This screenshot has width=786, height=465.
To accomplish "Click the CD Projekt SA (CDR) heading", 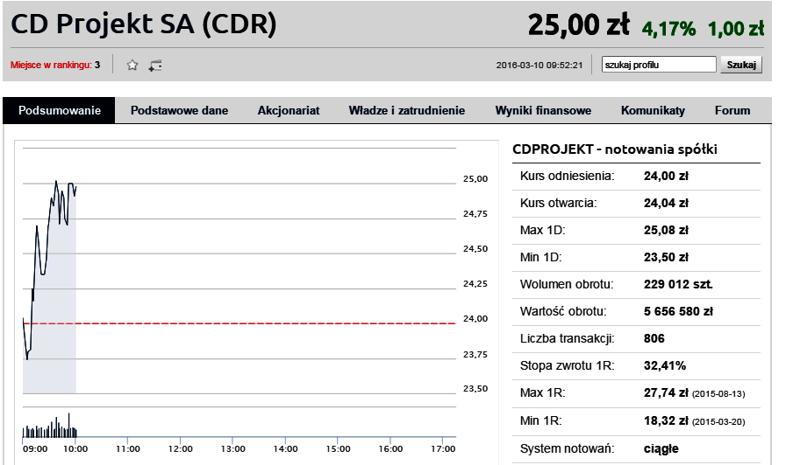I will click(x=143, y=24).
